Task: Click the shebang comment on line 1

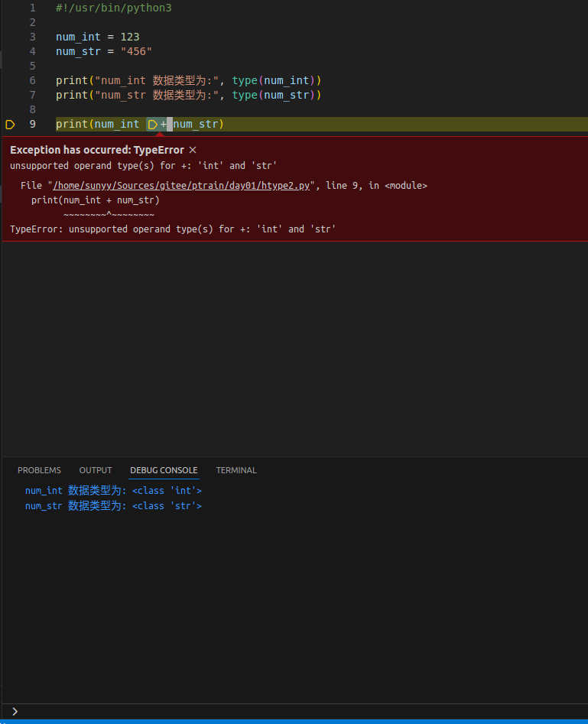Action: tap(113, 8)
